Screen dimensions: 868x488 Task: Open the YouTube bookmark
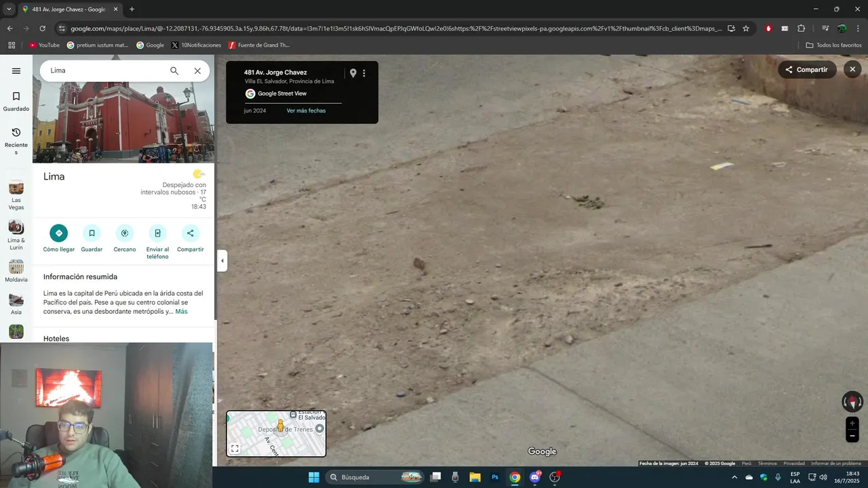(x=44, y=45)
